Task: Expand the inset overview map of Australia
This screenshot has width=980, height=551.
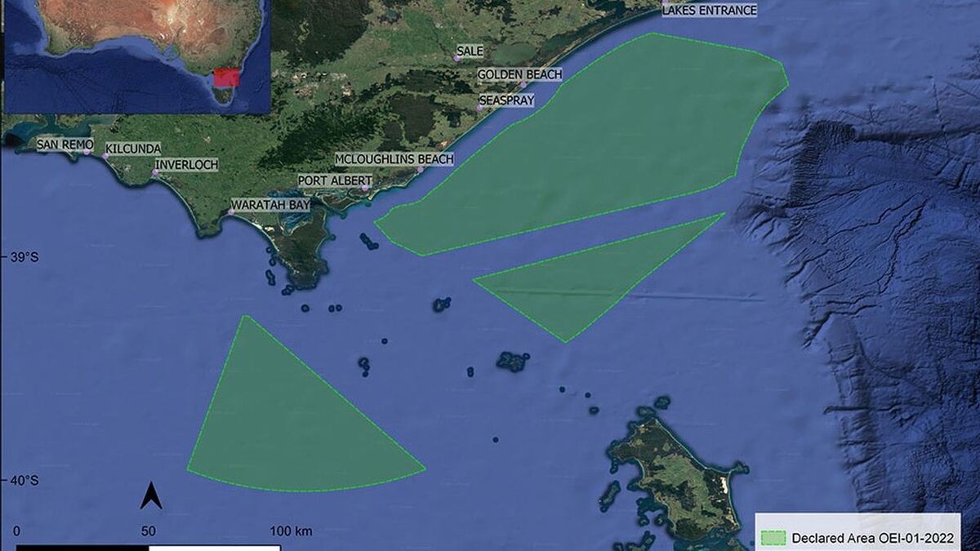Action: (139, 57)
